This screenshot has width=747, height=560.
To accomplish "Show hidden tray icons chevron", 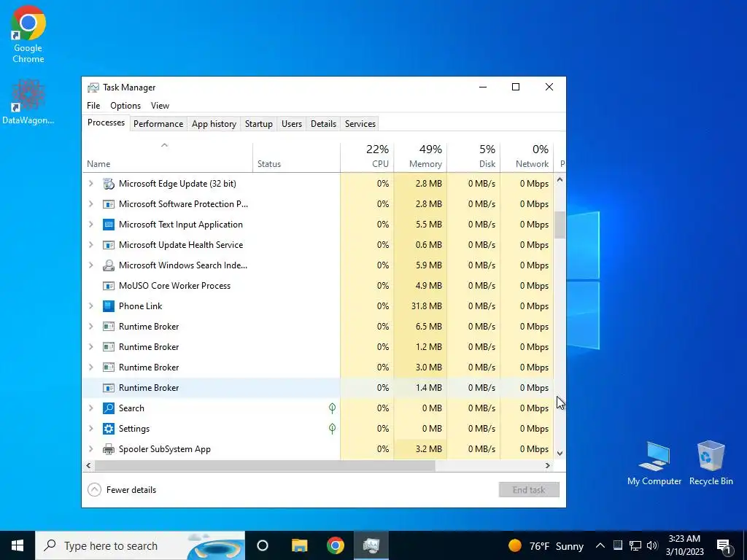I will click(600, 545).
